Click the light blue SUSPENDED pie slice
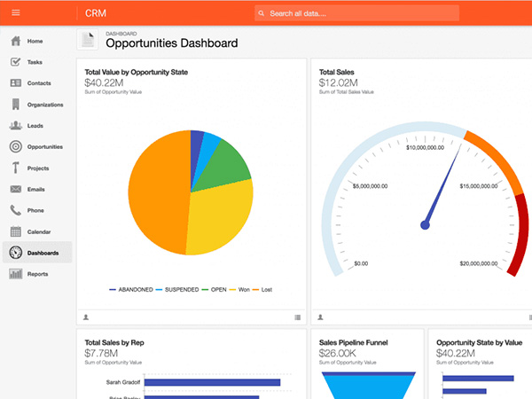This screenshot has height=399, width=532. pyautogui.click(x=208, y=149)
